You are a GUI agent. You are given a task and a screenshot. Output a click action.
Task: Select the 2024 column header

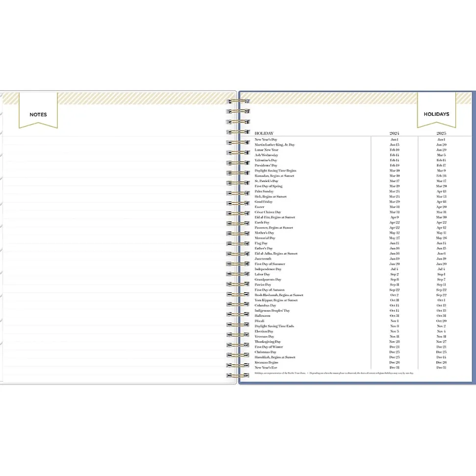pyautogui.click(x=394, y=133)
